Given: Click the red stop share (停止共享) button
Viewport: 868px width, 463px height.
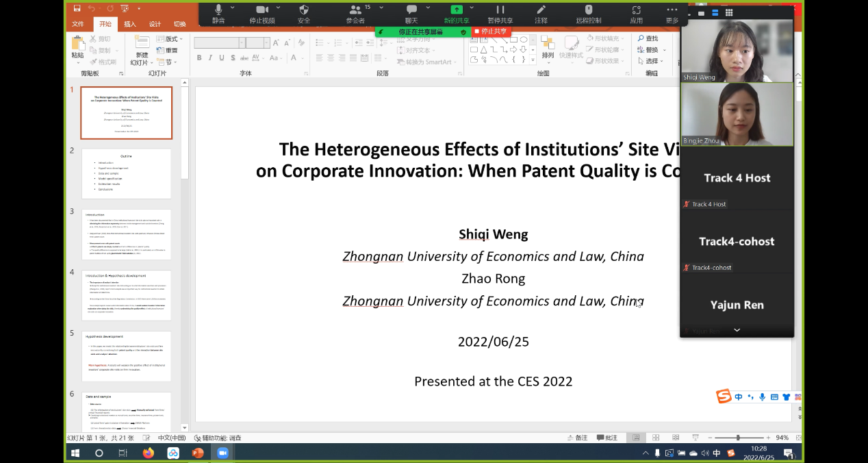Looking at the screenshot, I should [x=491, y=32].
